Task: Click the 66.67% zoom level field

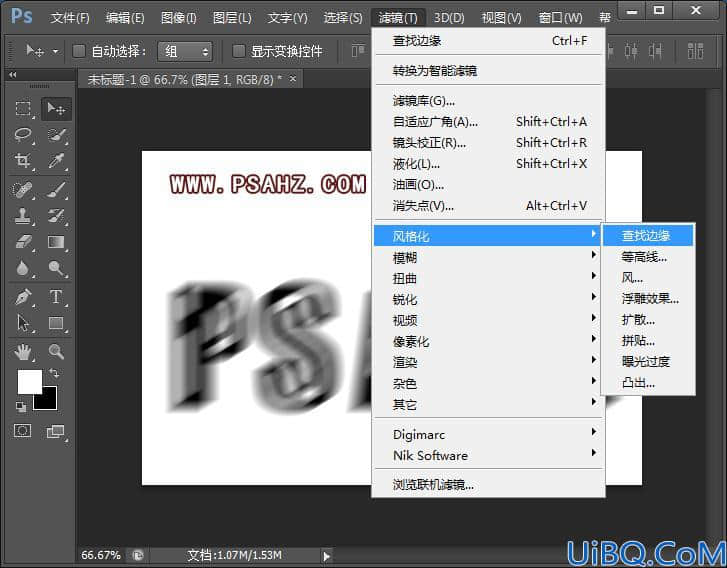Action: point(101,555)
